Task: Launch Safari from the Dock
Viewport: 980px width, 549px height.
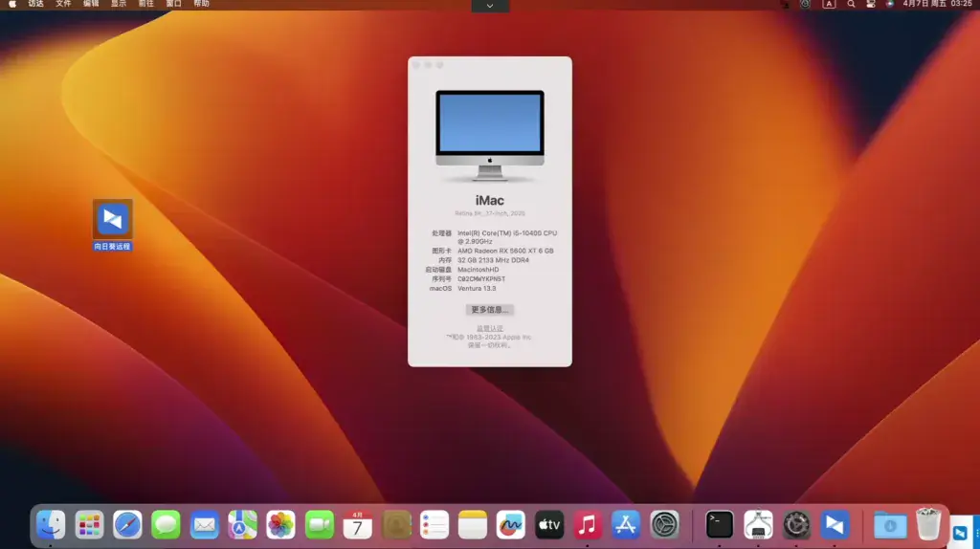Action: pyautogui.click(x=127, y=525)
